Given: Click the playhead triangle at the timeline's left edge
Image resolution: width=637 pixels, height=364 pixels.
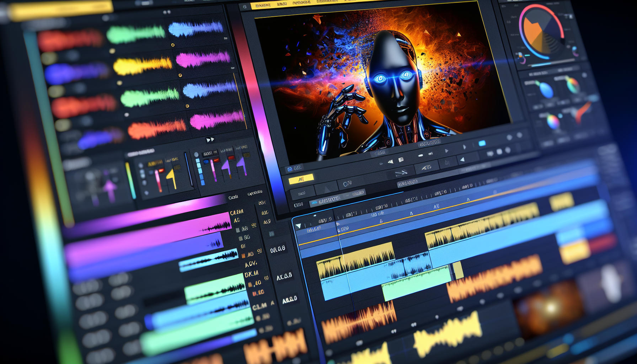Looking at the screenshot, I should click(x=298, y=226).
